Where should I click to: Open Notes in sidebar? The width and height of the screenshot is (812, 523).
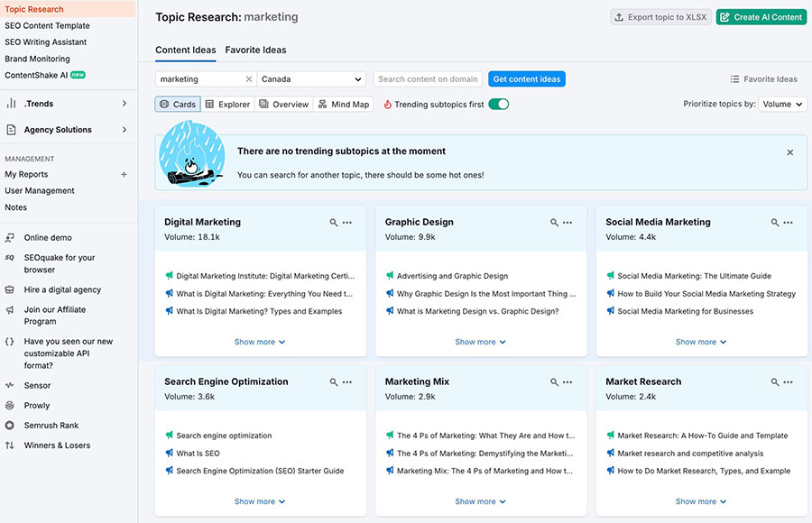click(x=15, y=207)
